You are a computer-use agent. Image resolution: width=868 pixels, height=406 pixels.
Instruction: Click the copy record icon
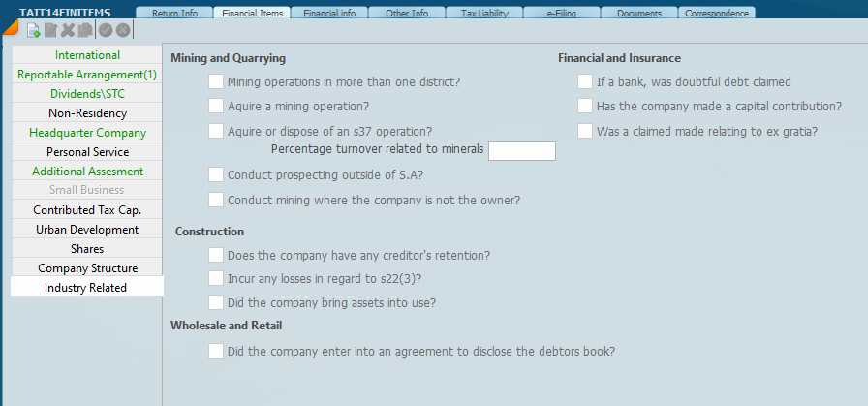pos(84,30)
